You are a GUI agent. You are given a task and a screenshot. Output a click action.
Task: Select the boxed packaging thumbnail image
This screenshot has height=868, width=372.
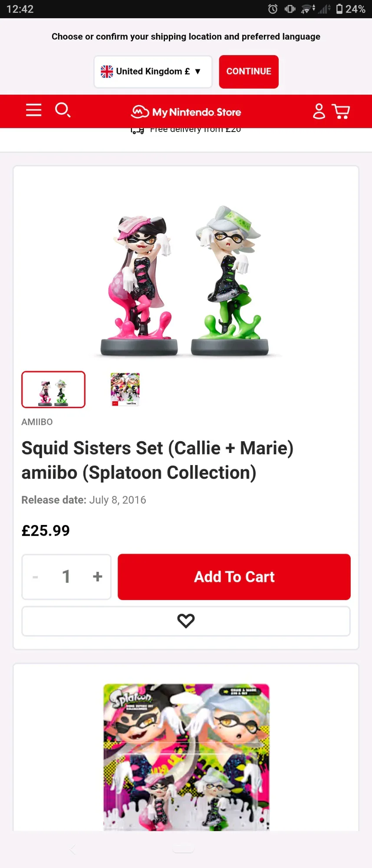coord(125,389)
